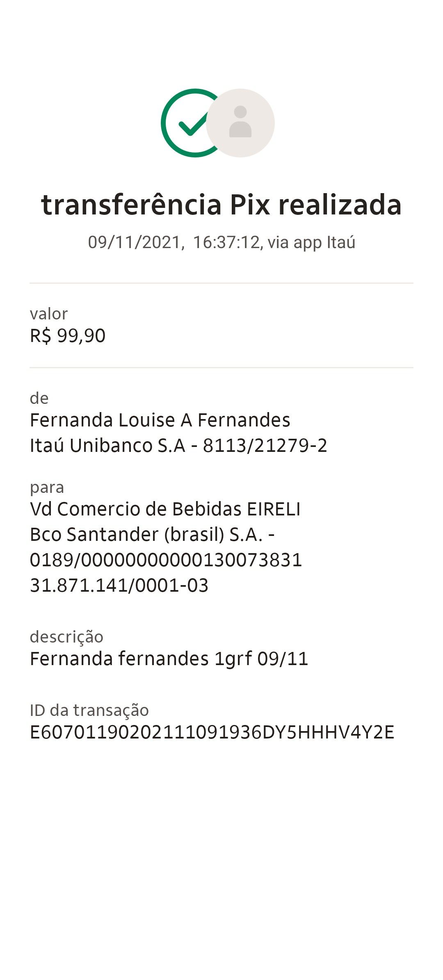Click the account number 0189/000000000130073831
This screenshot has width=443, height=980.
[166, 560]
